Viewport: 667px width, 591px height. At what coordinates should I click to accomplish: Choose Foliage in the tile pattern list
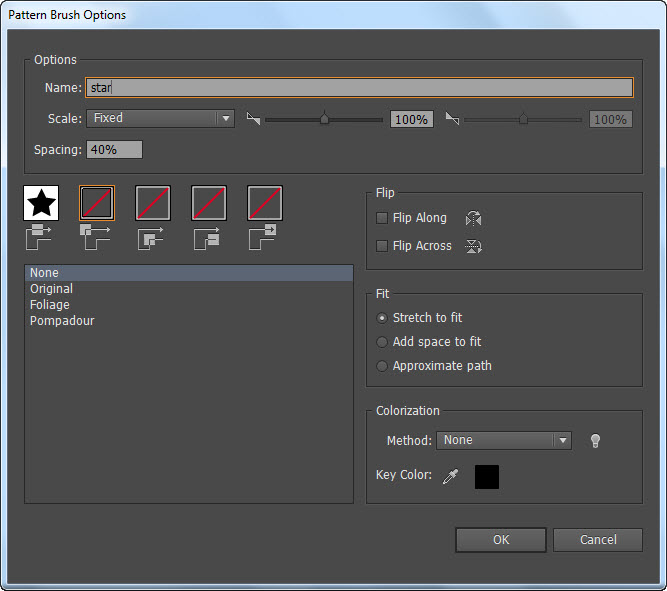point(189,305)
